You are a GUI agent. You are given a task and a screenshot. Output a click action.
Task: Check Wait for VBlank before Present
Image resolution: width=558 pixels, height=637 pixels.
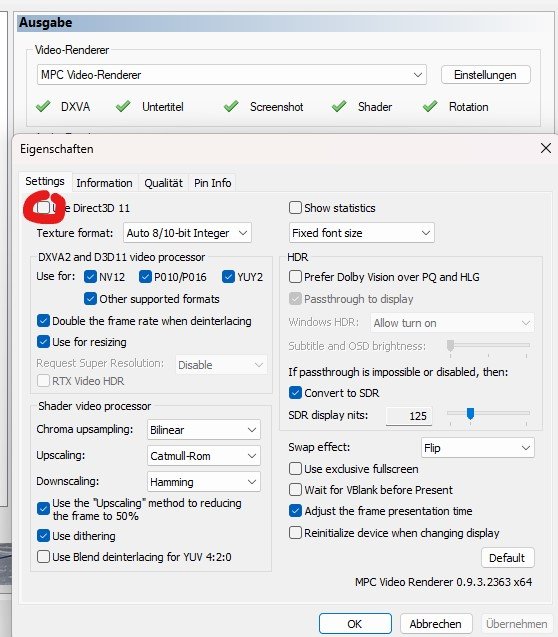[295, 490]
